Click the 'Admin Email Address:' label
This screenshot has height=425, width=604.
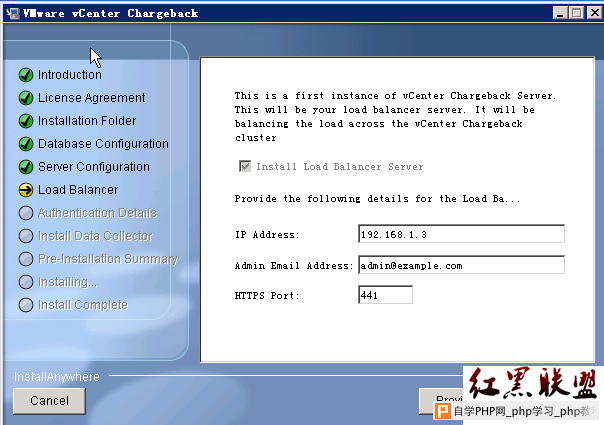point(294,265)
